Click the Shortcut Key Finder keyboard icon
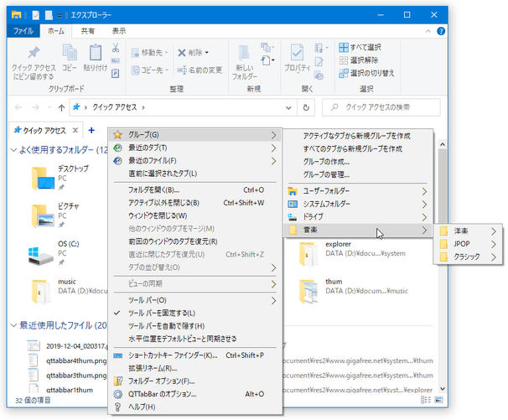This screenshot has width=508, height=420. (118, 355)
